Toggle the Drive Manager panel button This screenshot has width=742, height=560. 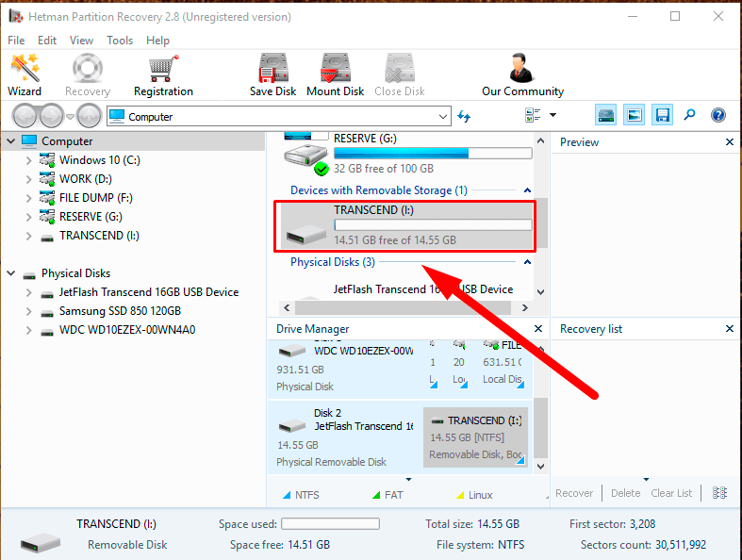coord(605,115)
